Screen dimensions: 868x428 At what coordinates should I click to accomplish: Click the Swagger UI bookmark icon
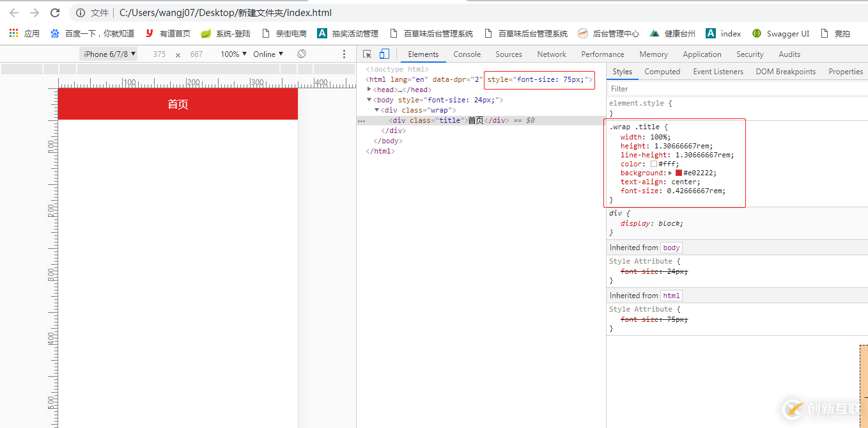pyautogui.click(x=757, y=33)
